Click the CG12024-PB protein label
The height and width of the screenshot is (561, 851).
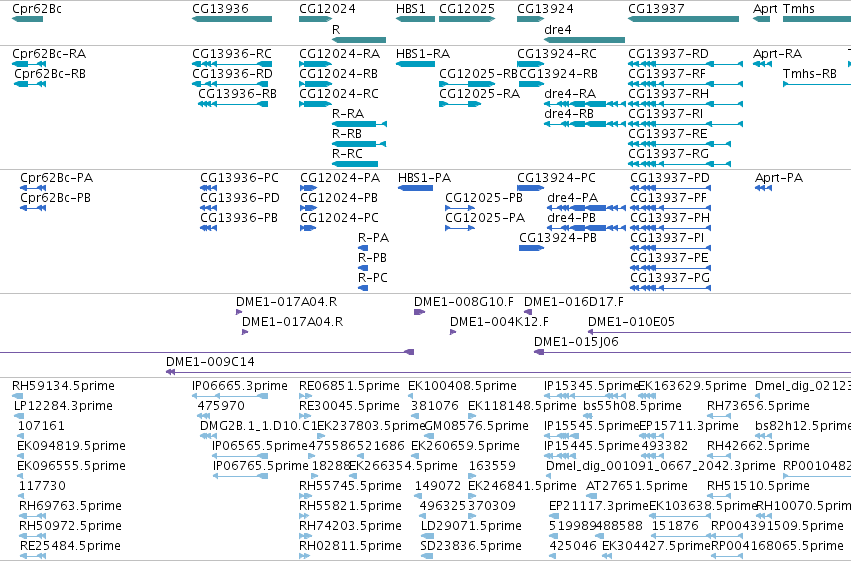pos(339,198)
